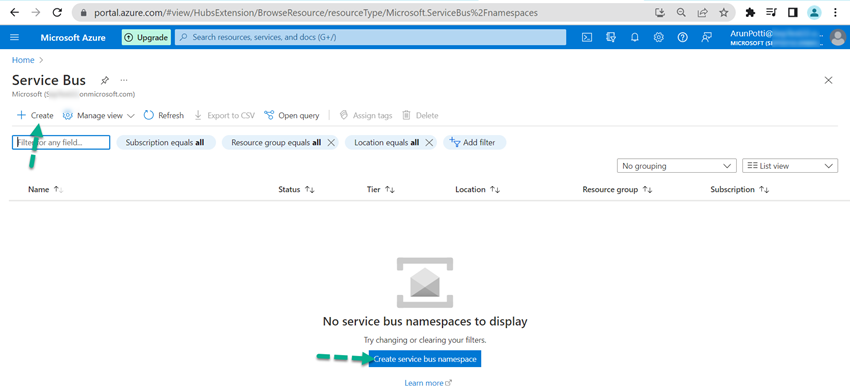Toggle the browser side panel icon
The image size is (850, 391).
coord(793,12)
